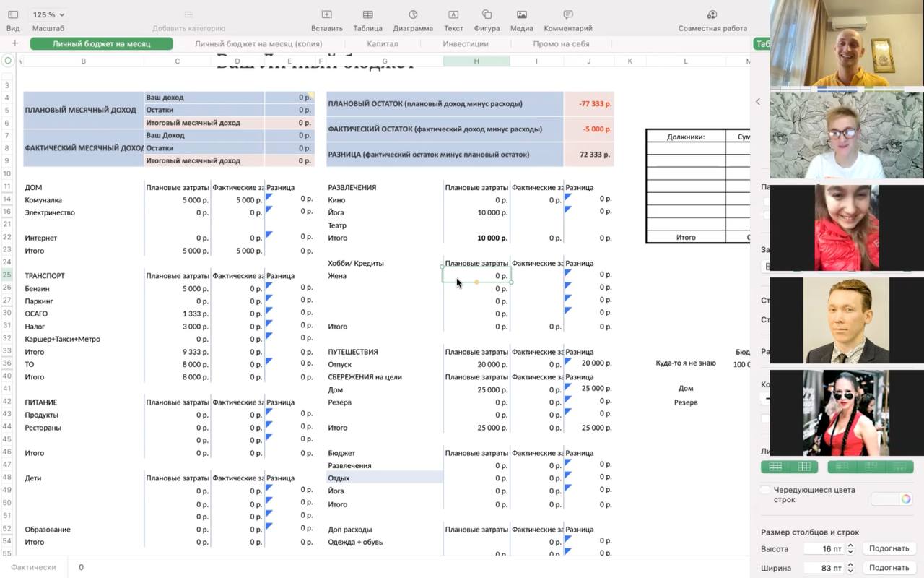Screen dimensions: 924x578
Task: Click the Ширина stepper arrows
Action: click(850, 568)
